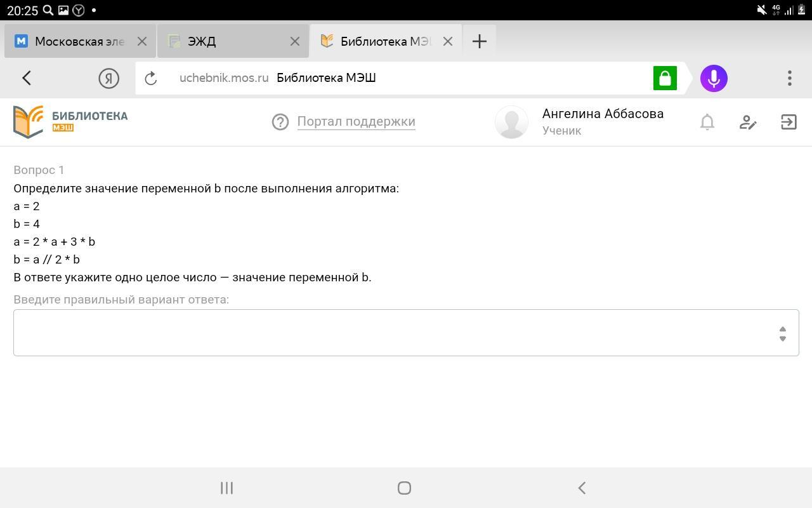Log out using the exit icon
The image size is (812, 508).
(789, 122)
